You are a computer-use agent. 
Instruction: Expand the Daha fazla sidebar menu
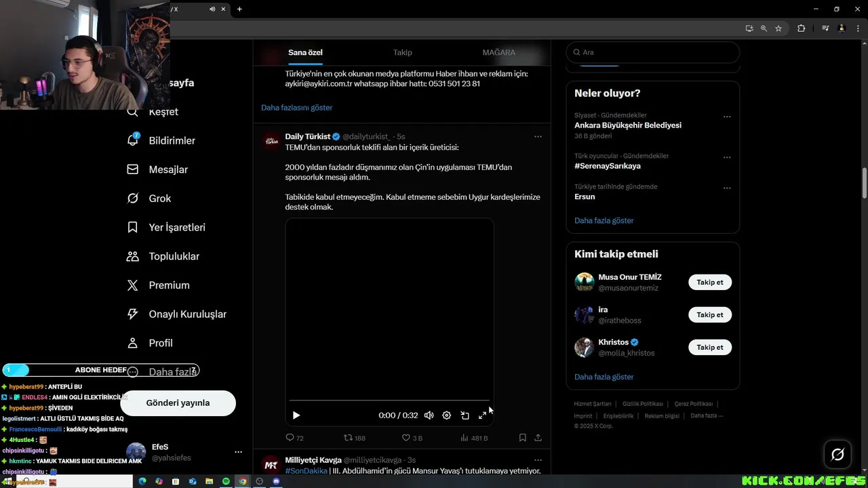click(172, 372)
